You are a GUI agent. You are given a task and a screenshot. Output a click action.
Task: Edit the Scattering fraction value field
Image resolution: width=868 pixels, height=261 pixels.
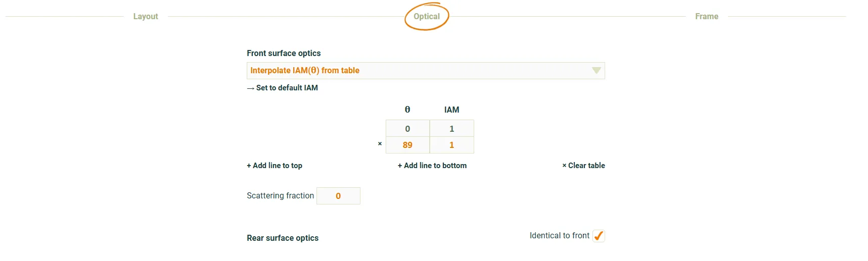pyautogui.click(x=338, y=196)
